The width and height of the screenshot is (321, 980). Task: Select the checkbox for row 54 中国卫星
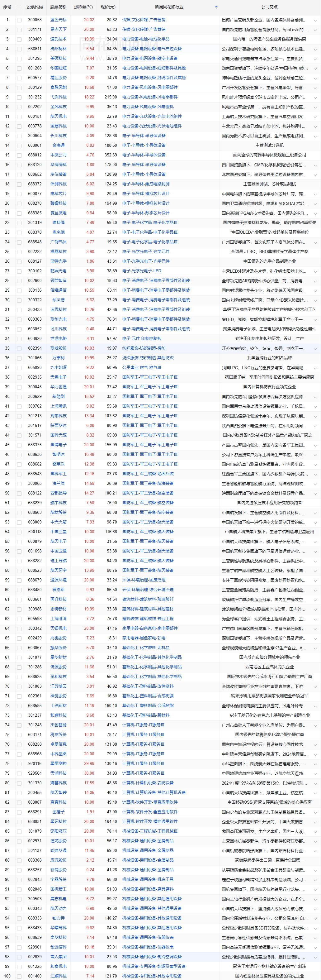[19, 532]
